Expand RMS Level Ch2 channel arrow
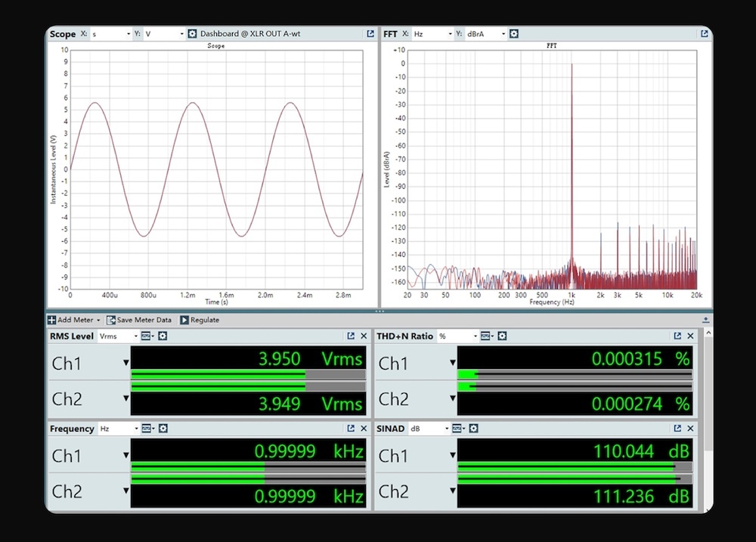The height and width of the screenshot is (542, 756). tap(125, 398)
